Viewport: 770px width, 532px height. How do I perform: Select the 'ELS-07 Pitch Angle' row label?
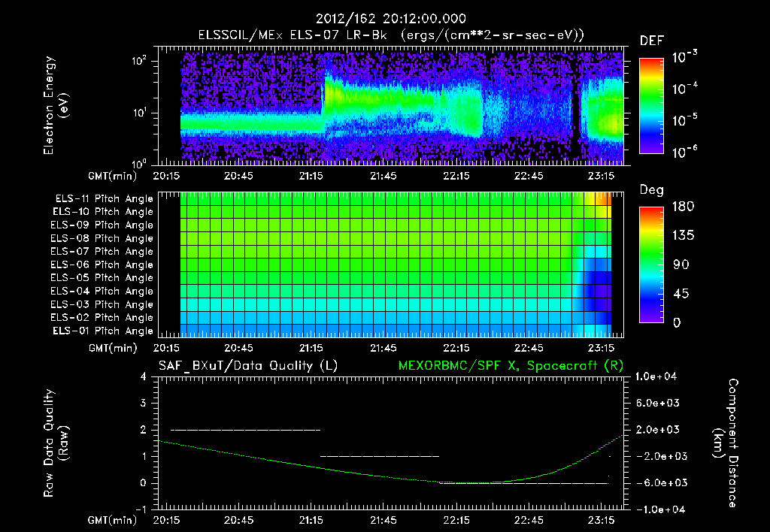tap(102, 252)
